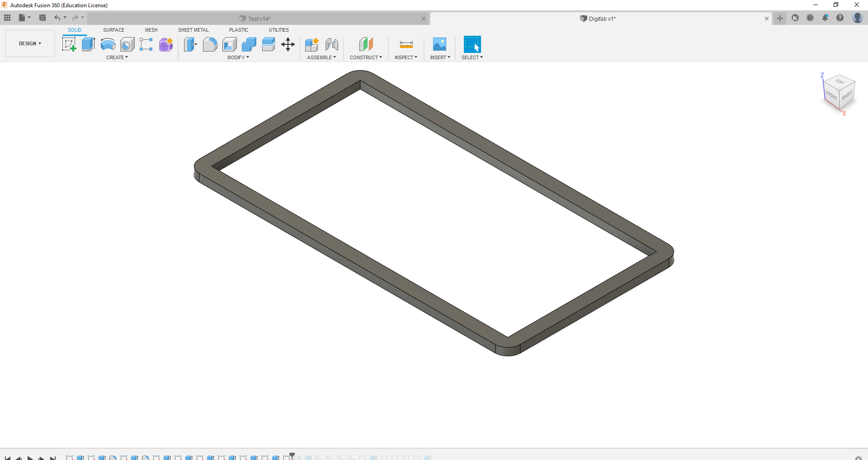Click the File document icon
868x460 pixels.
[x=22, y=18]
